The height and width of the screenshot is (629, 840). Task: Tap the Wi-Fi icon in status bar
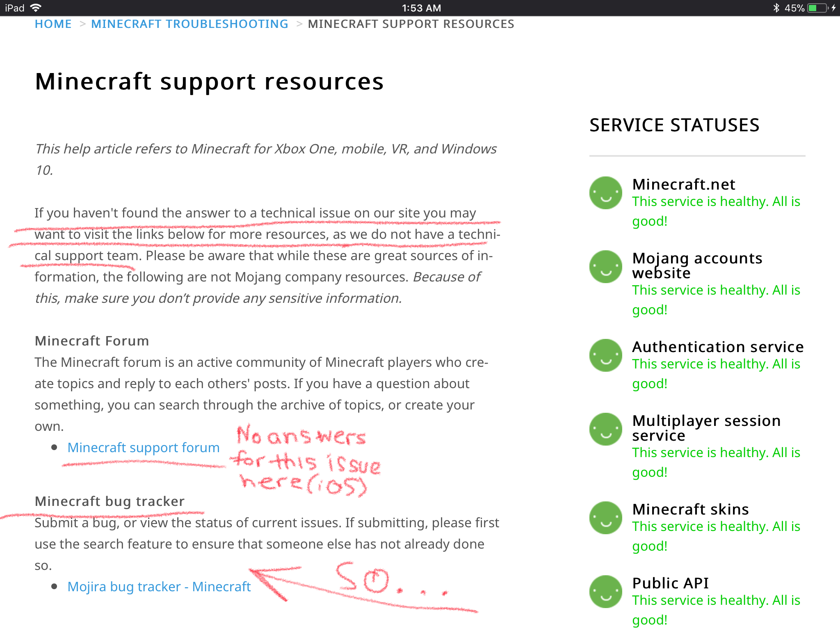[x=36, y=8]
